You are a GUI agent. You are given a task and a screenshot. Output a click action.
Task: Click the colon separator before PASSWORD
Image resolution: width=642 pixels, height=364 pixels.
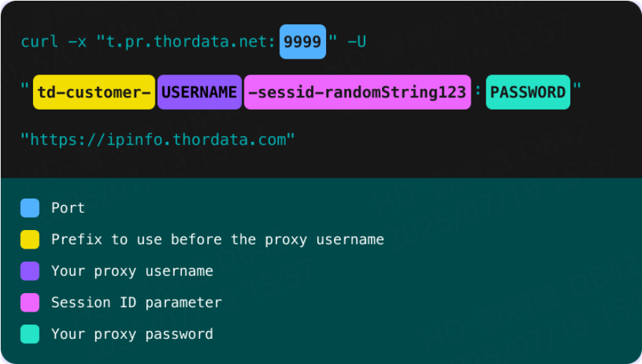[478, 90]
